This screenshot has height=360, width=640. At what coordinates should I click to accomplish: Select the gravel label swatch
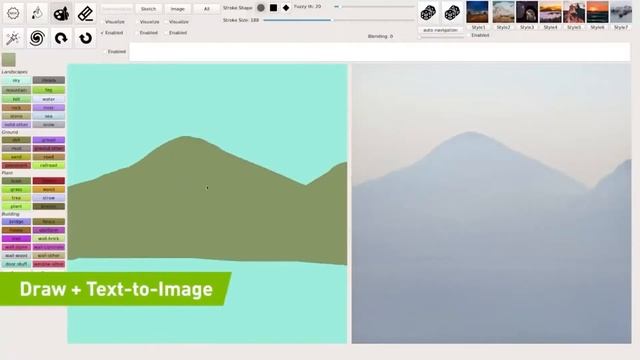49,140
